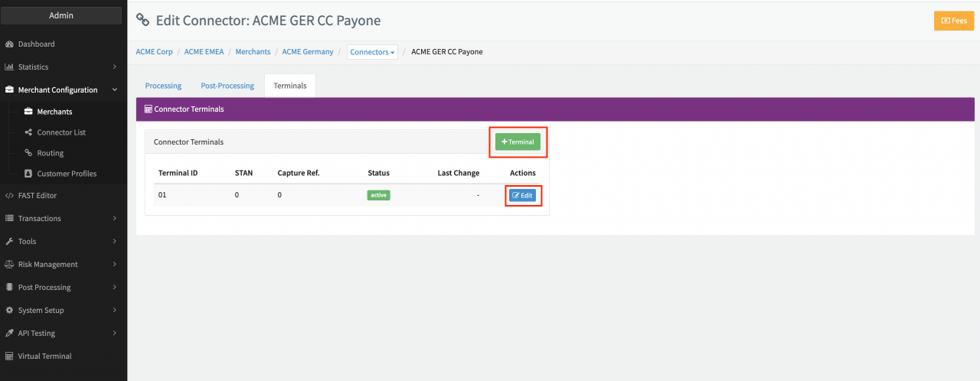Click the API Testing rocket icon
This screenshot has height=381, width=980.
click(10, 334)
